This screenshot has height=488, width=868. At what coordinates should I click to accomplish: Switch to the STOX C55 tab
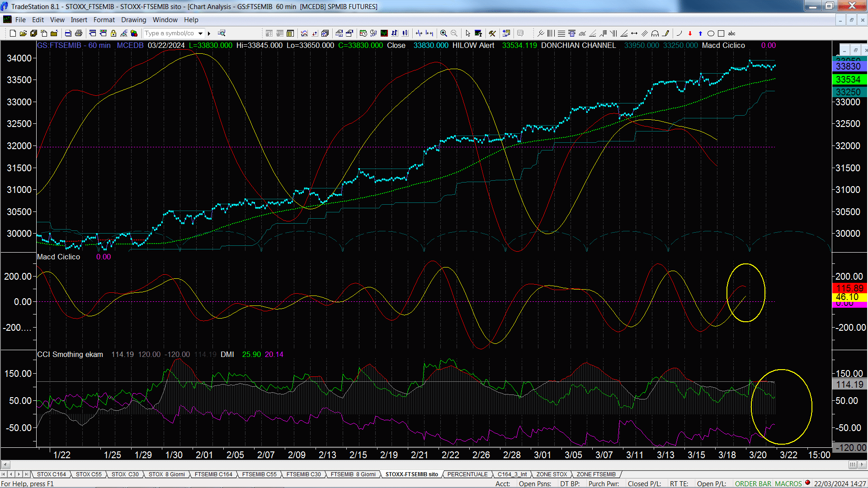89,474
